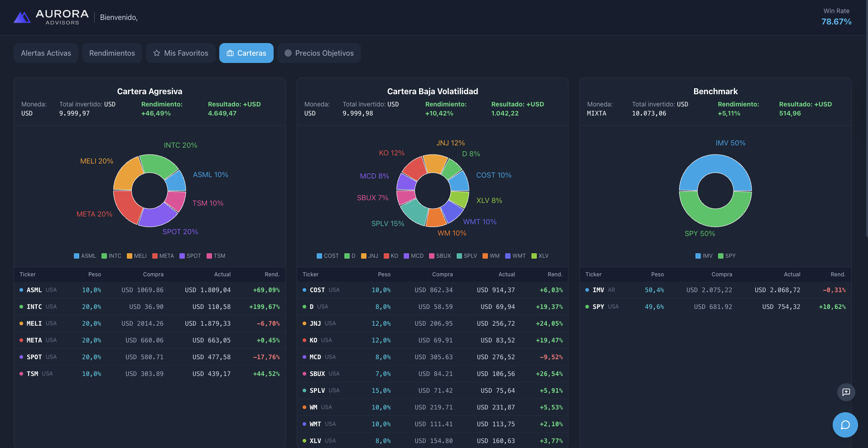Click the Aurora Advisors logo
Screen dimensions: 868x448
(x=51, y=17)
